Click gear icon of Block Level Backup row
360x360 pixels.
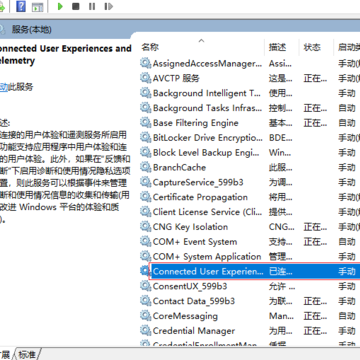click(x=145, y=152)
